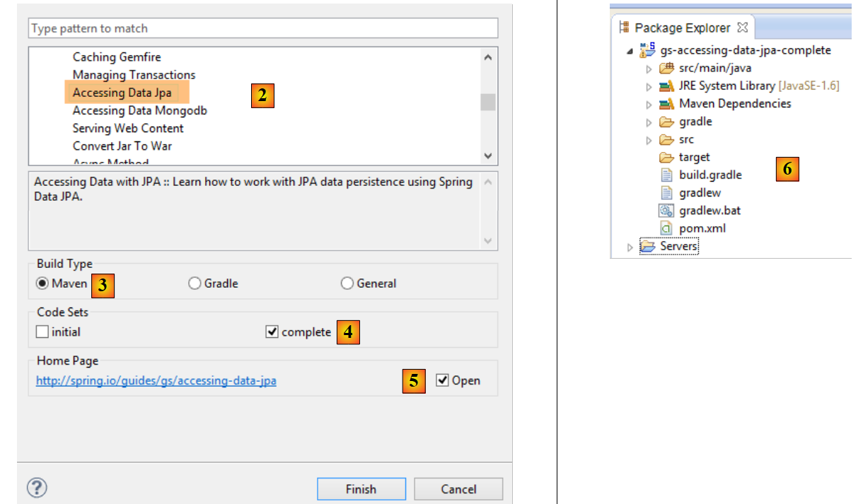Expand the Servers project node

click(x=631, y=247)
